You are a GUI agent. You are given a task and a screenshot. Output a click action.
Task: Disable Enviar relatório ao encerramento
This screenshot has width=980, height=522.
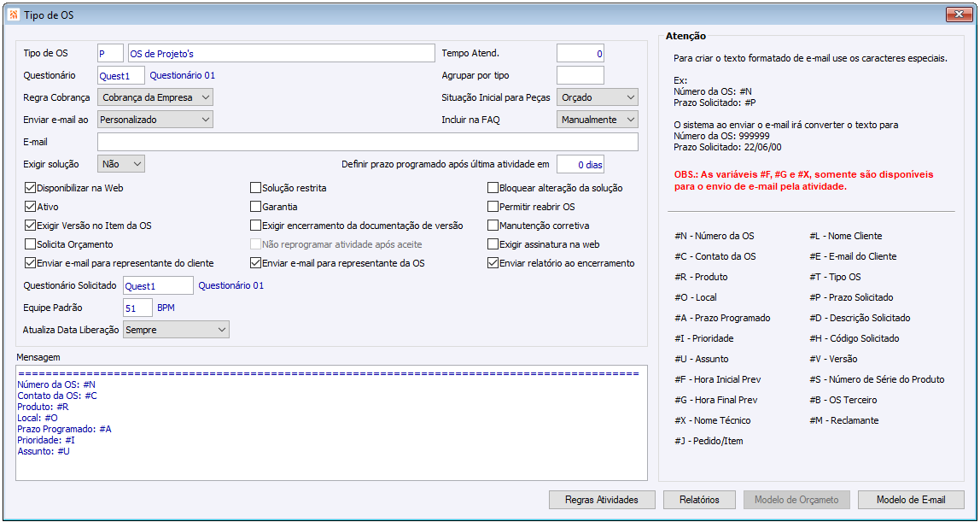click(x=493, y=263)
